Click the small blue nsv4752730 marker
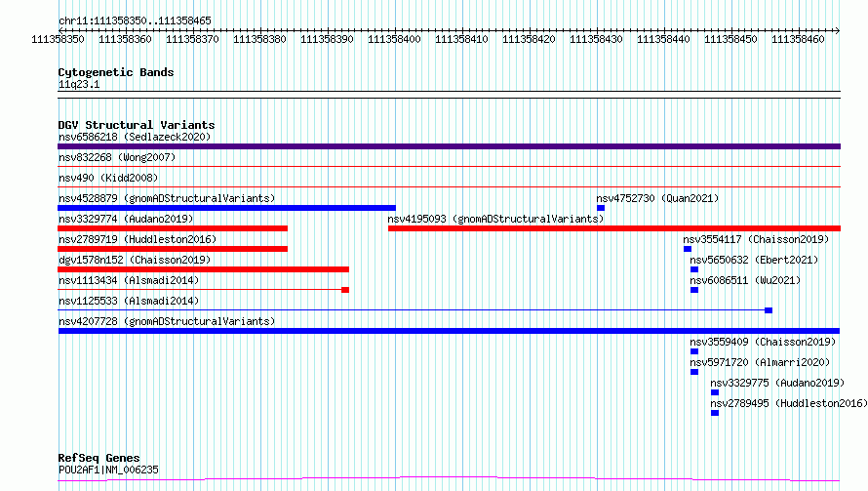Image resolution: width=868 pixels, height=491 pixels. point(601,208)
